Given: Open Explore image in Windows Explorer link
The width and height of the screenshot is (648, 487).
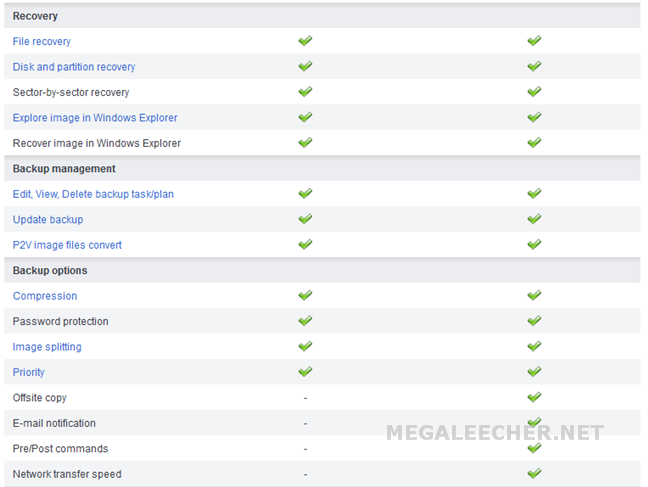Looking at the screenshot, I should (x=95, y=117).
